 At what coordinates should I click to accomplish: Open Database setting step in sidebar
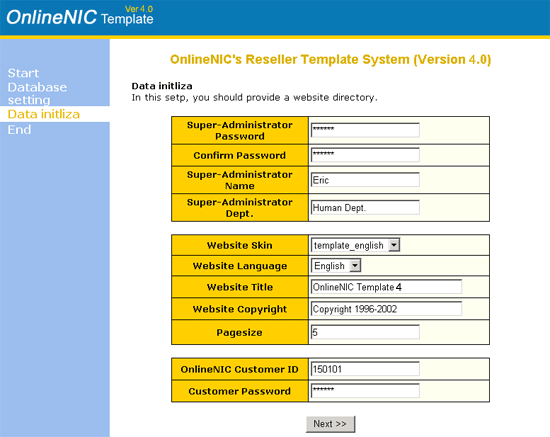pyautogui.click(x=37, y=93)
